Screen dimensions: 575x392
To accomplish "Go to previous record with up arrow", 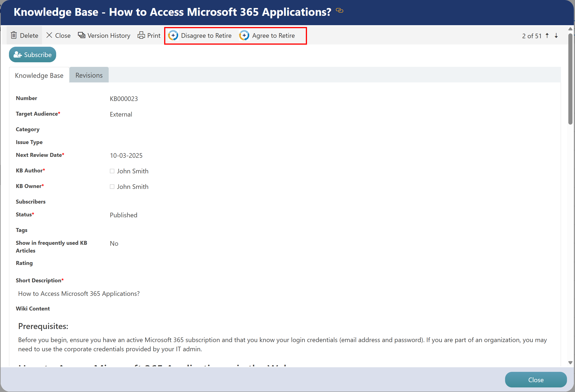I will (547, 35).
